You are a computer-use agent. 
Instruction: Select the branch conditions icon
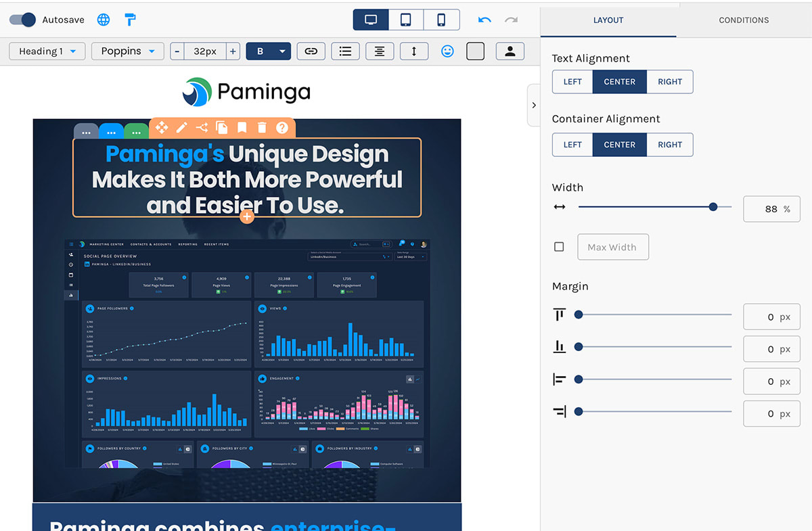click(202, 127)
